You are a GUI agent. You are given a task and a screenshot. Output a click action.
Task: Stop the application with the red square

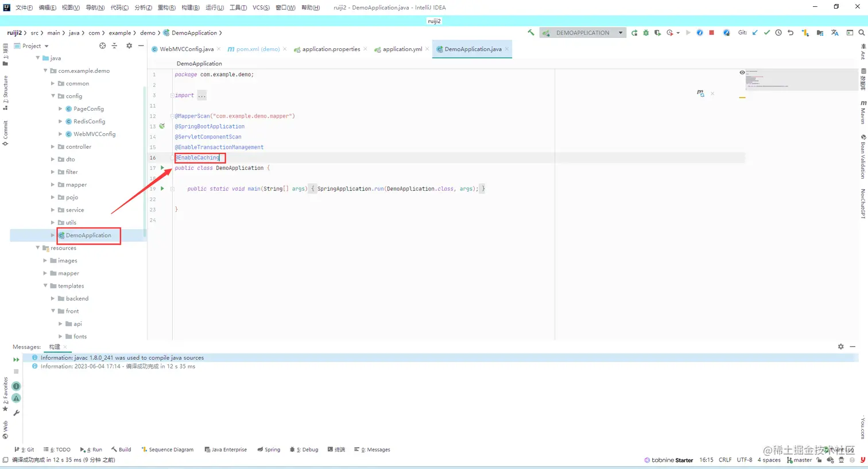712,33
